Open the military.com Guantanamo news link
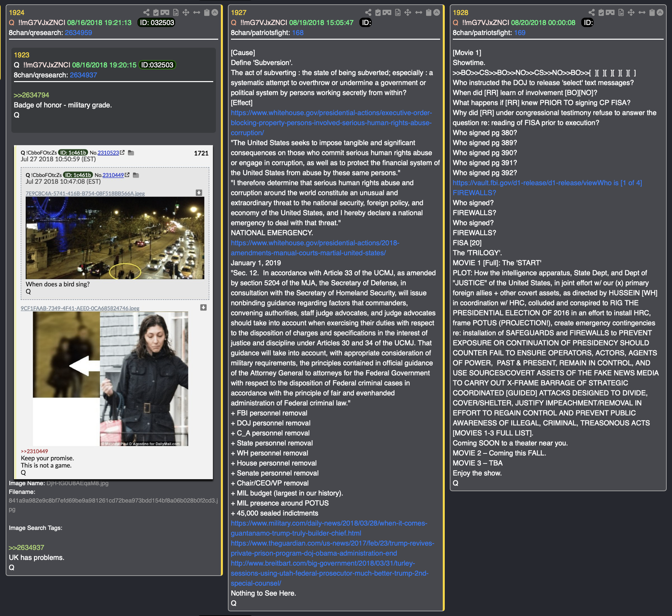 tap(329, 528)
